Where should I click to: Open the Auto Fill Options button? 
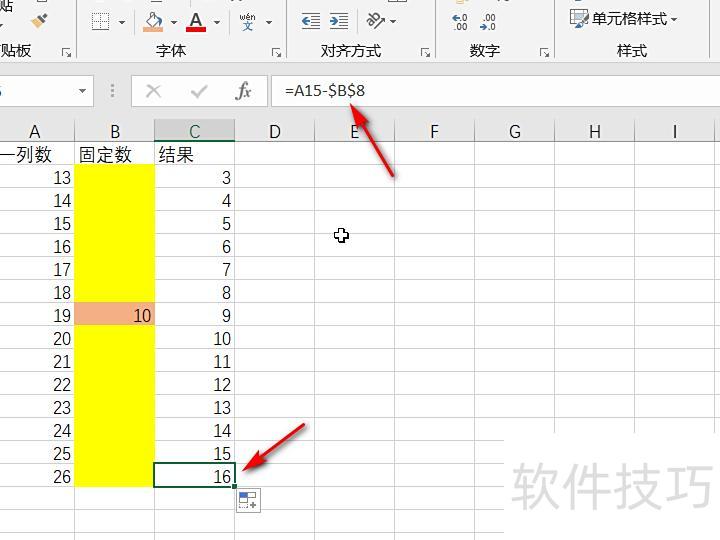tap(248, 500)
